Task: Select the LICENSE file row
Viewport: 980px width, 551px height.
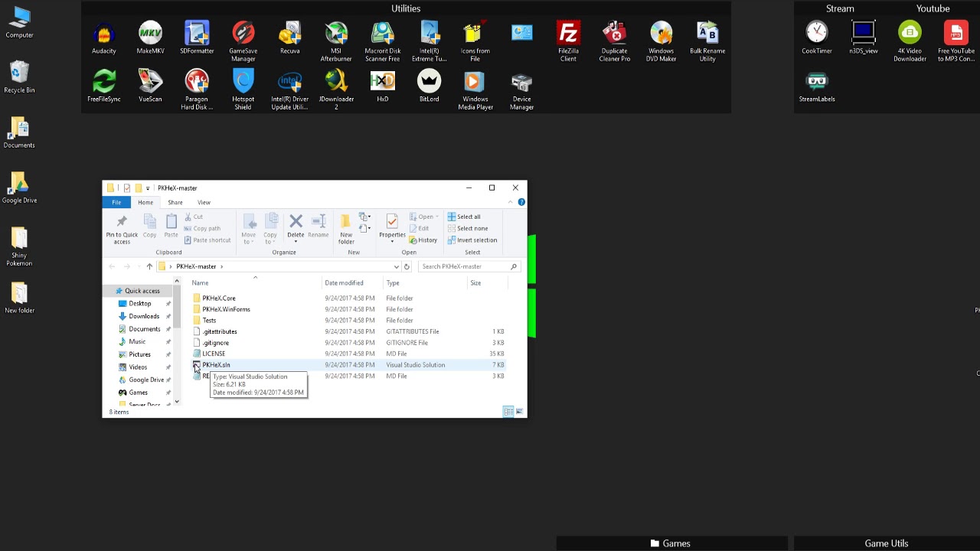Action: click(348, 354)
